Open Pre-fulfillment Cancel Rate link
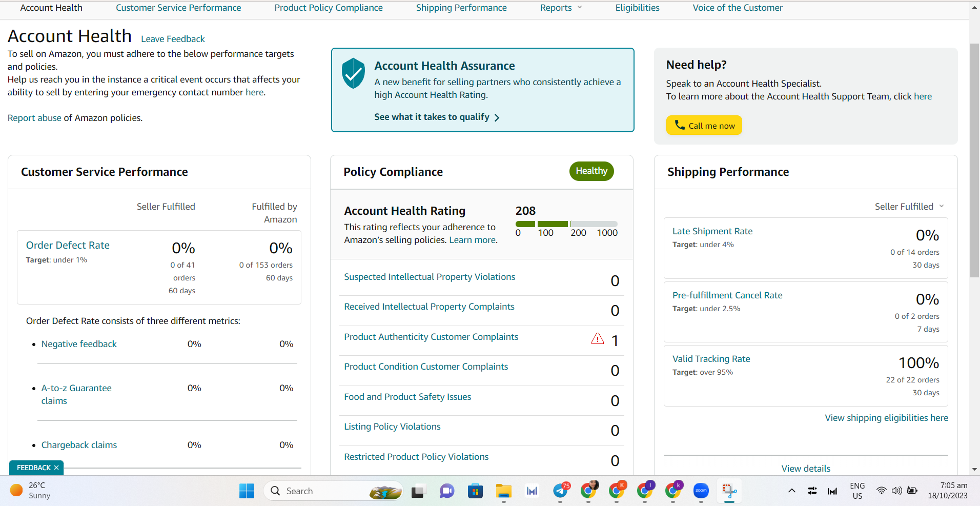The width and height of the screenshot is (980, 506). (x=727, y=295)
